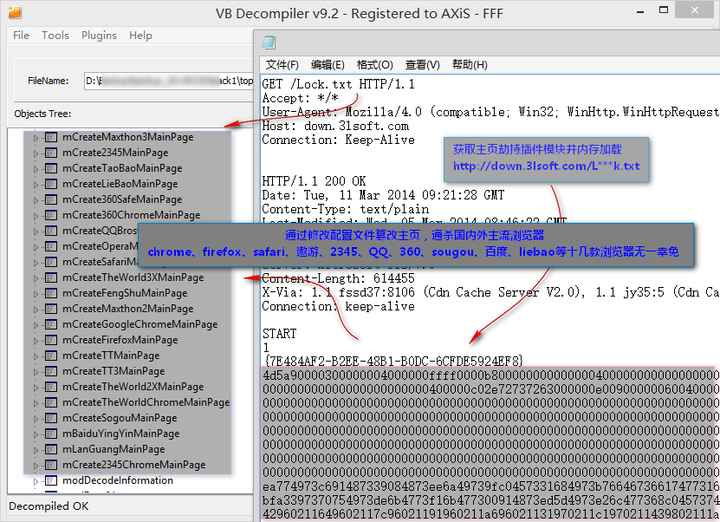Click the module icon beside mCreateMaxthon3MainPage

(51, 137)
